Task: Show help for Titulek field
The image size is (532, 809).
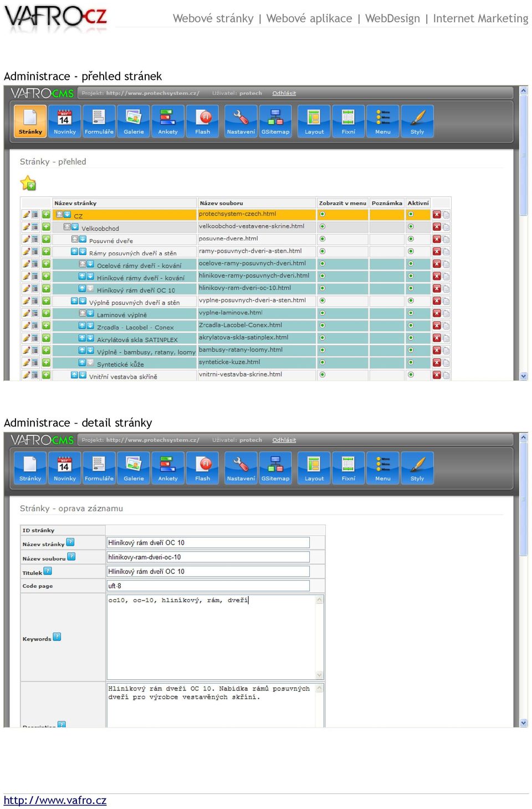Action: [x=48, y=571]
